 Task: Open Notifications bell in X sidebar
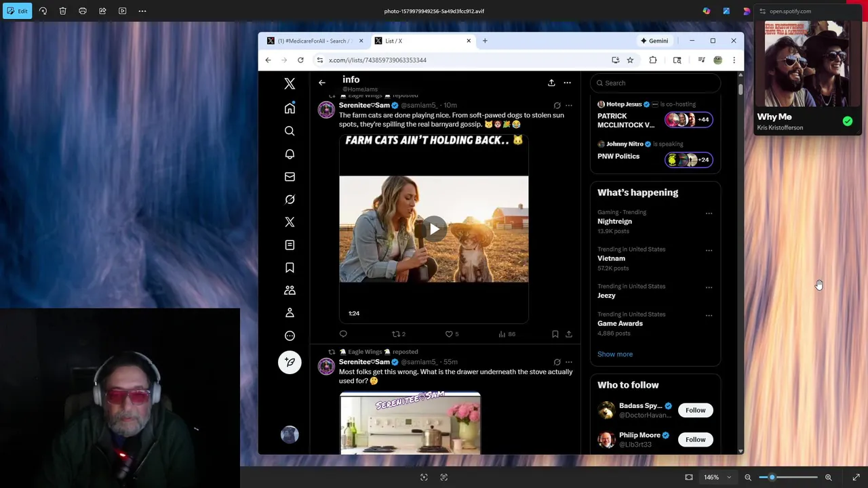point(290,154)
